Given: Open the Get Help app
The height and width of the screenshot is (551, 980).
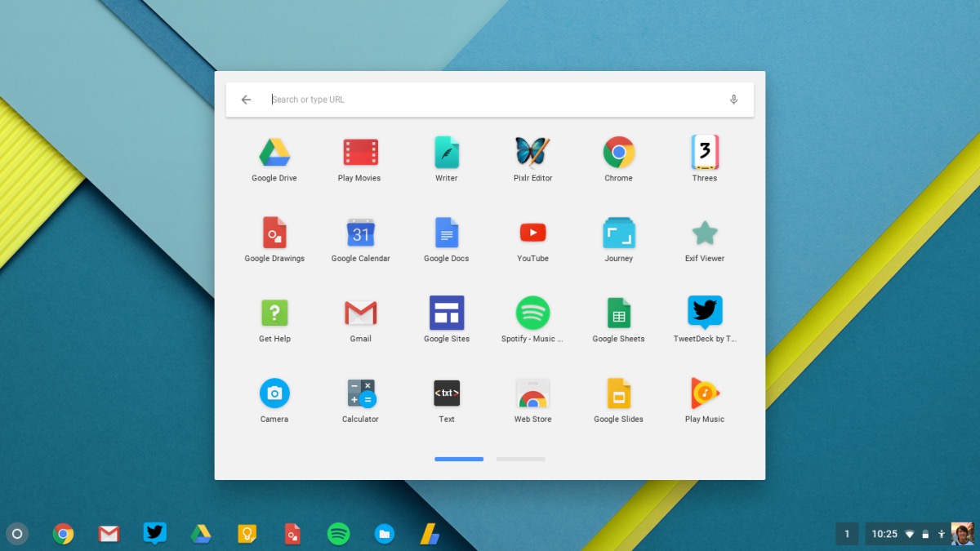Looking at the screenshot, I should point(274,313).
